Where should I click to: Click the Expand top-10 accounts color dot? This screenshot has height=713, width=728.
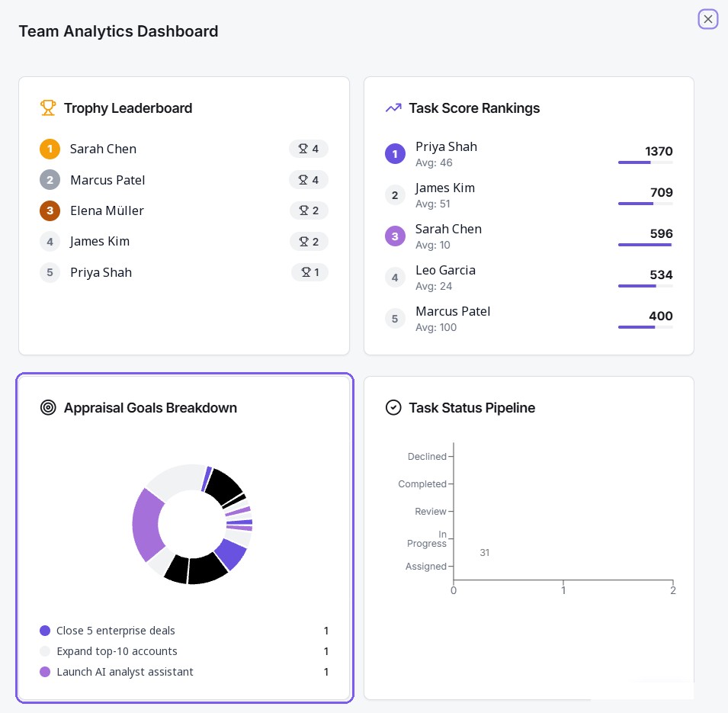(x=45, y=651)
